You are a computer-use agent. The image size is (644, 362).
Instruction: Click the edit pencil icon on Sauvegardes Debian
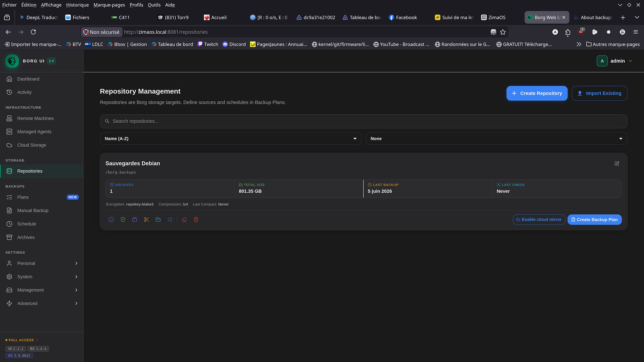tap(617, 163)
